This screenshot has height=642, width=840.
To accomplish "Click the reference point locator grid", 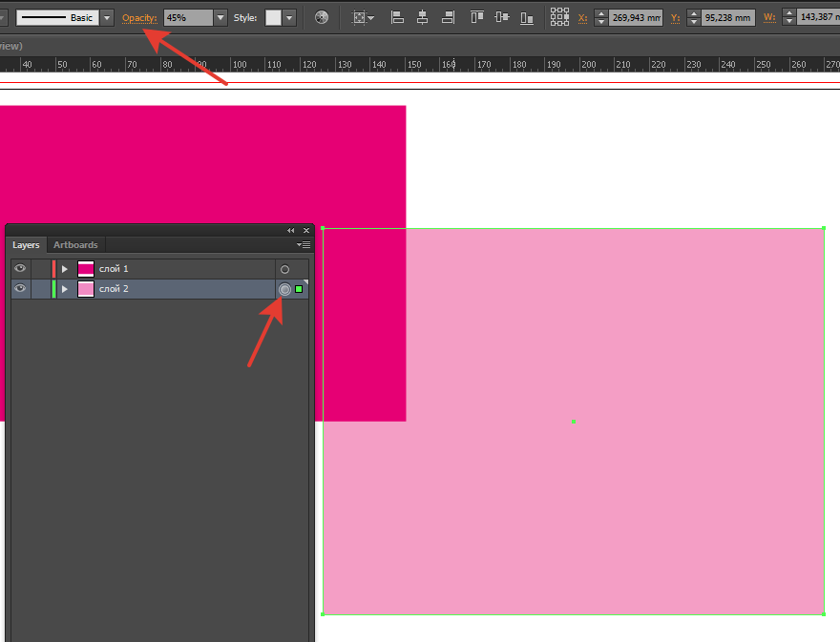I will point(559,17).
